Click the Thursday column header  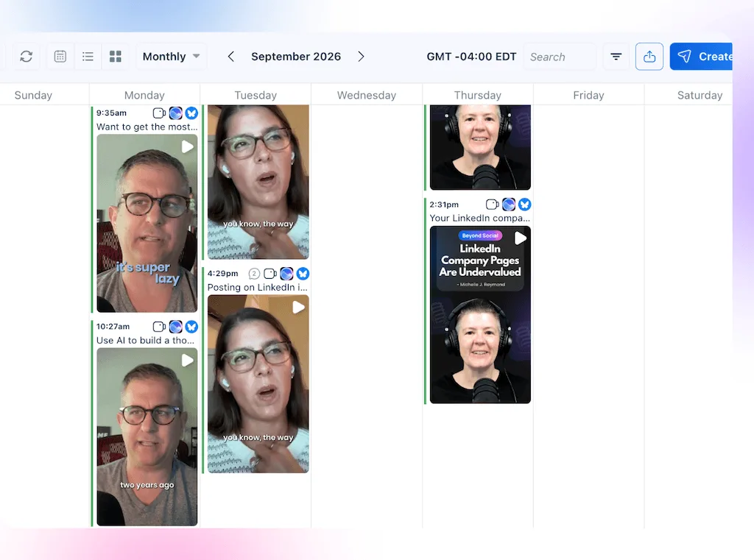coord(477,95)
